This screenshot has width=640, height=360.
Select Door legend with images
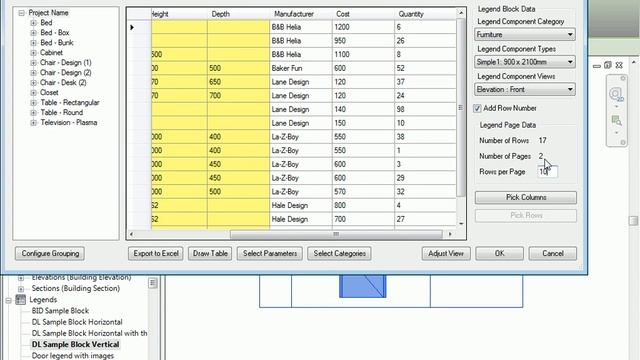(73, 356)
